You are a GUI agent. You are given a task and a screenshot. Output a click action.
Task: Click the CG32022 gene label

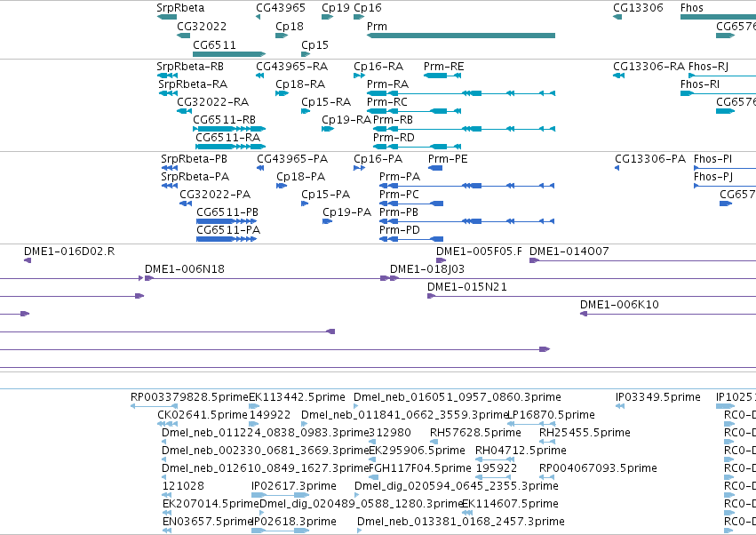(x=202, y=26)
